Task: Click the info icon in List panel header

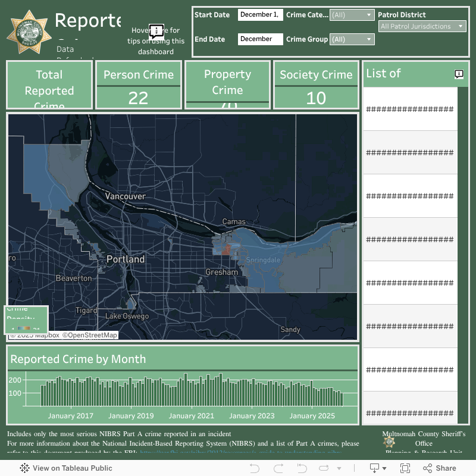Action: click(x=459, y=74)
